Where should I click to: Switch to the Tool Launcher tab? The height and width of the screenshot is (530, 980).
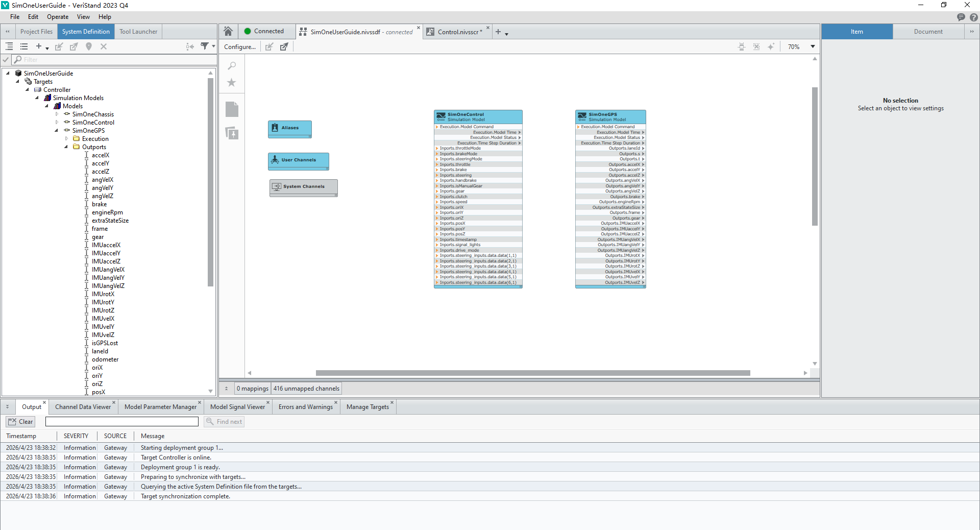(138, 32)
